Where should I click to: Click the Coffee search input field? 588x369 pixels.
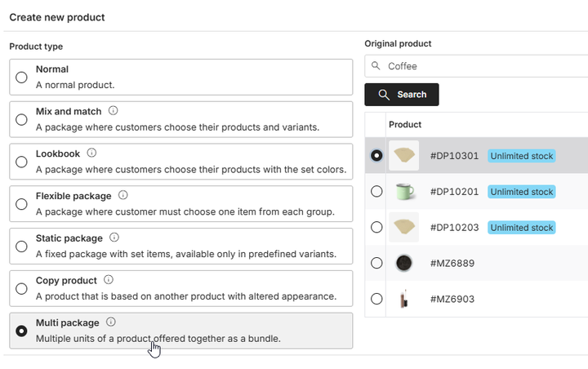[x=482, y=66]
